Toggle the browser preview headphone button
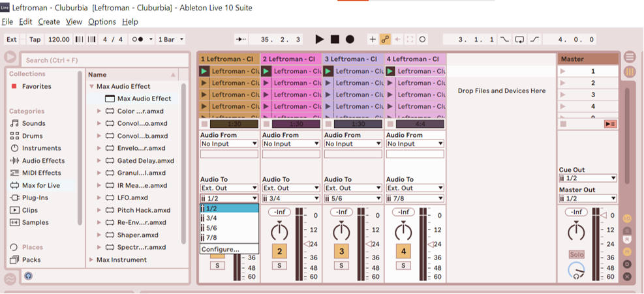Image resolution: width=644 pixels, height=294 pixels. pyautogui.click(x=28, y=276)
